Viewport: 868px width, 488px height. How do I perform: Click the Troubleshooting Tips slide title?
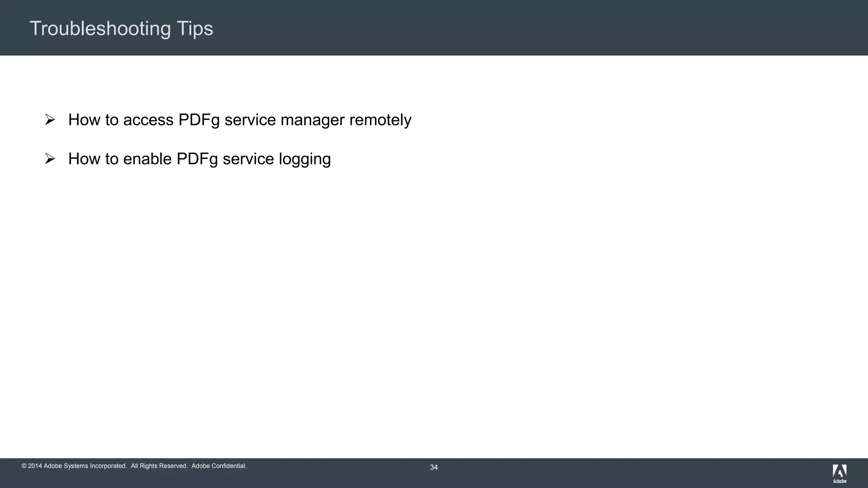[121, 29]
